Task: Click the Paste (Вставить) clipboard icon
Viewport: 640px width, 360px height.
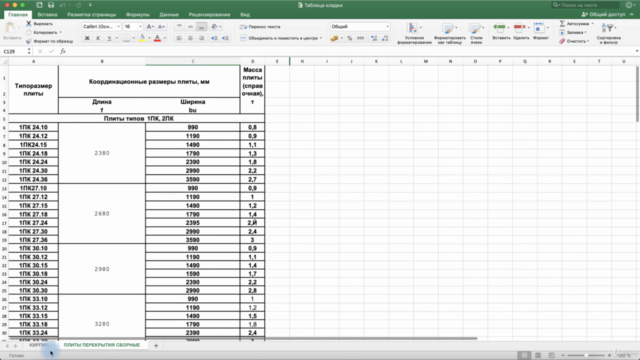Action: tap(11, 29)
